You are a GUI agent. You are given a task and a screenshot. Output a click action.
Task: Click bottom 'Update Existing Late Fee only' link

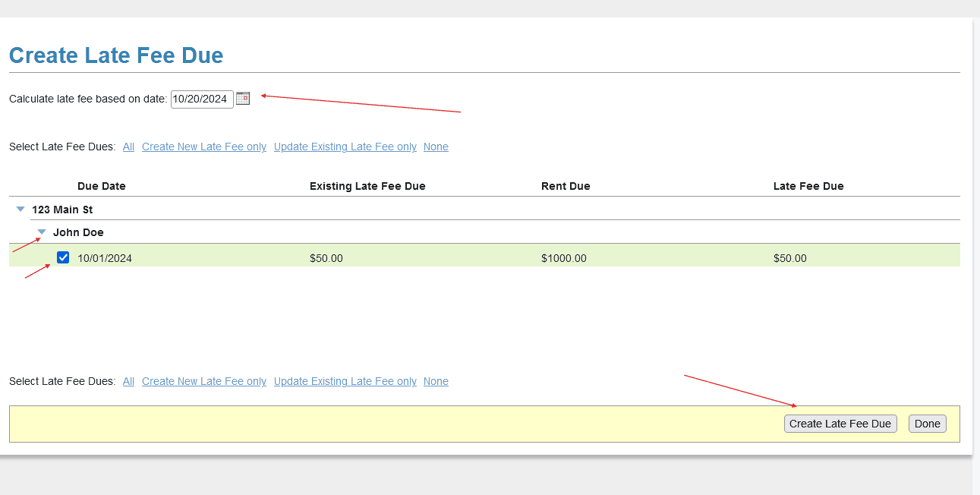point(345,381)
